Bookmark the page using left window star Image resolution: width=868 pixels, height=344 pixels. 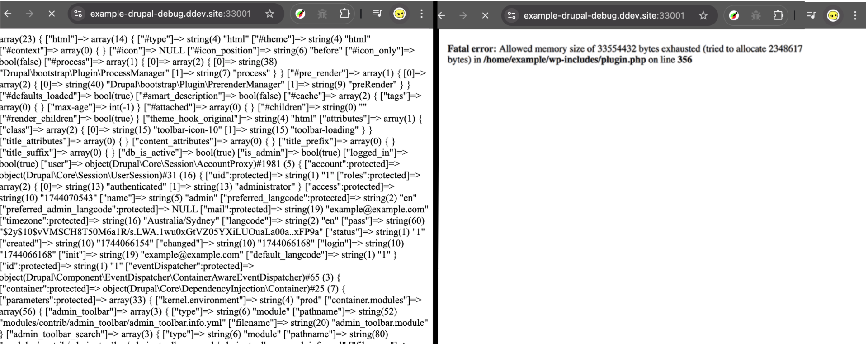tap(269, 14)
